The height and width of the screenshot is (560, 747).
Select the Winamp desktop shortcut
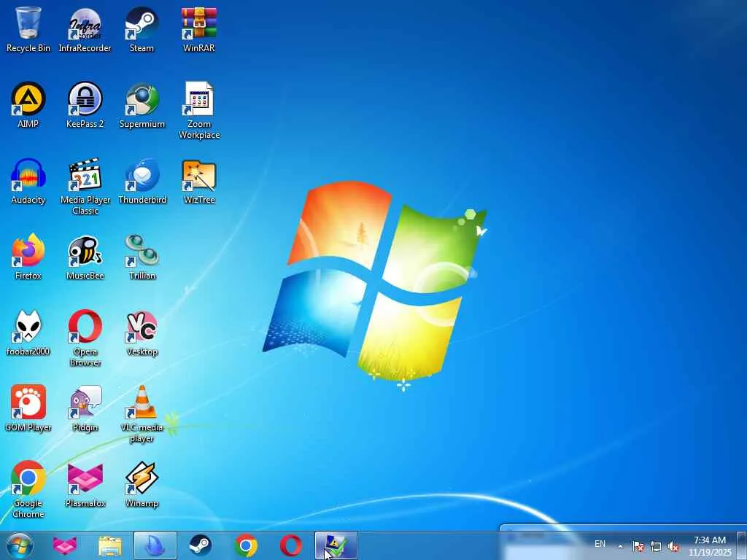tap(142, 484)
